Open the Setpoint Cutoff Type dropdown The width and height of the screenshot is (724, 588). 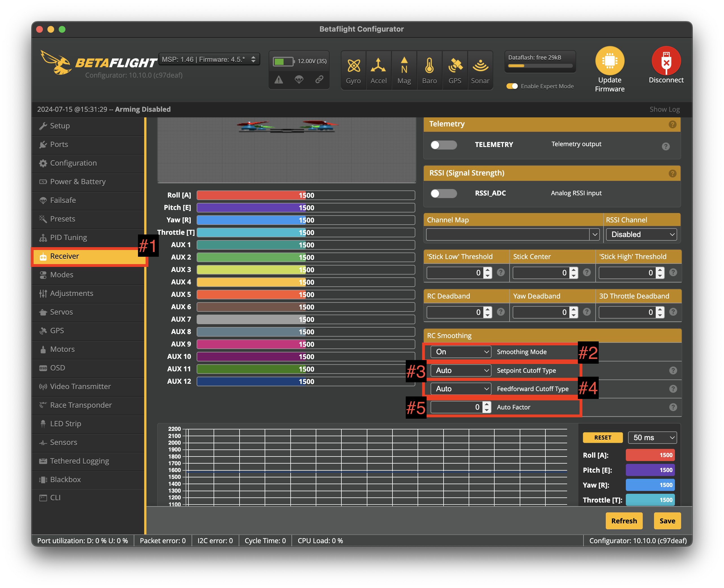(460, 370)
